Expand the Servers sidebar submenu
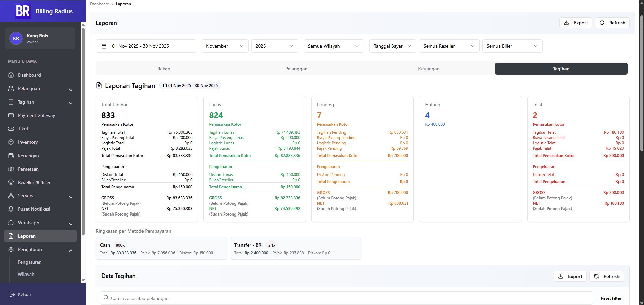 pyautogui.click(x=71, y=197)
